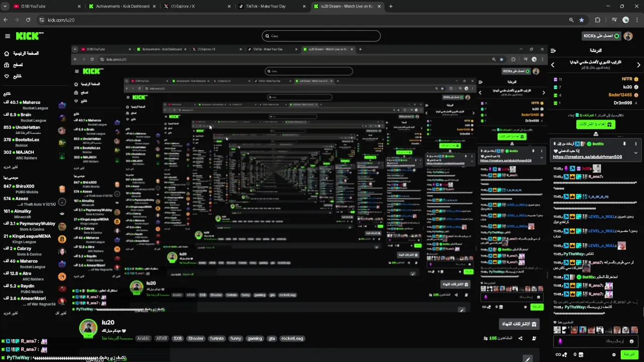The width and height of the screenshot is (644, 362).
Task: Click the Get KICKs button in the top bar
Action: (x=601, y=36)
